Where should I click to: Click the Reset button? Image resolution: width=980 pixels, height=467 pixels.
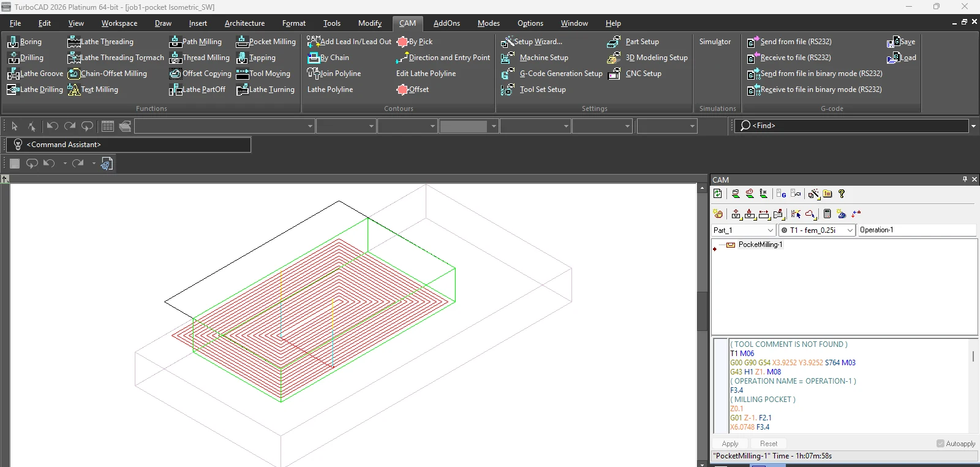pyautogui.click(x=769, y=444)
